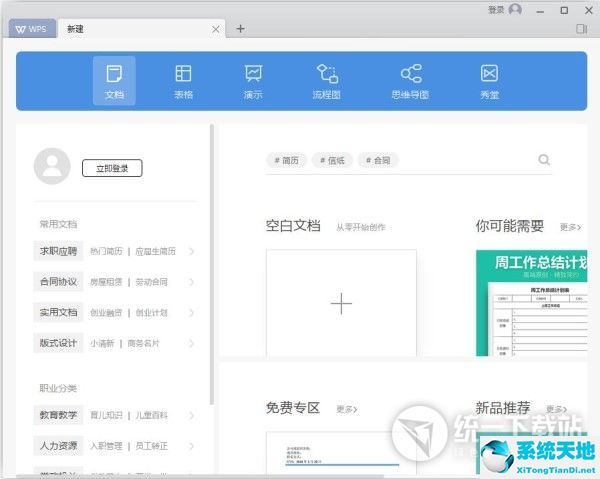This screenshot has width=600, height=479.
Task: Click the 员工转正 link
Action: tap(152, 446)
